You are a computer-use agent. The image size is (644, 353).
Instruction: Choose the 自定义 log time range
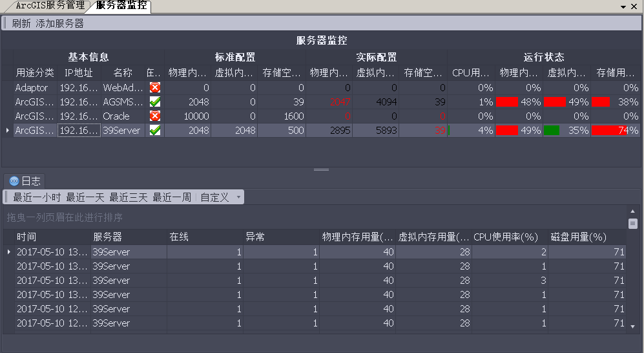point(214,197)
